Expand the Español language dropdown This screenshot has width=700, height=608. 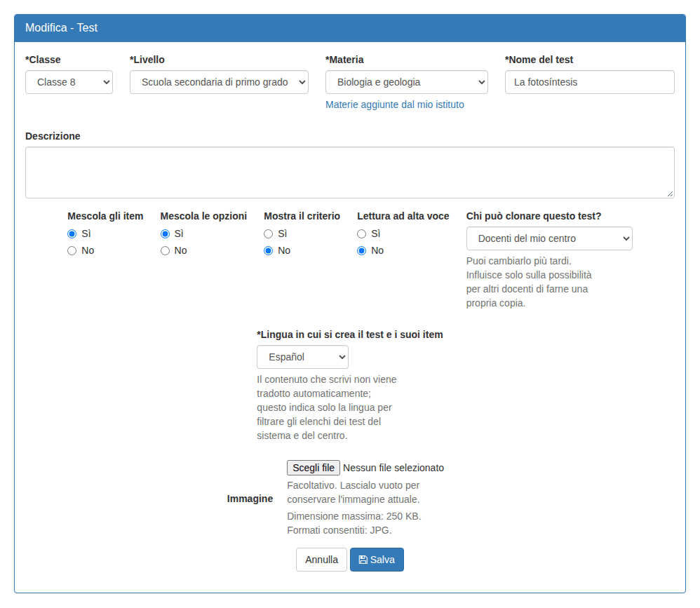(x=303, y=357)
